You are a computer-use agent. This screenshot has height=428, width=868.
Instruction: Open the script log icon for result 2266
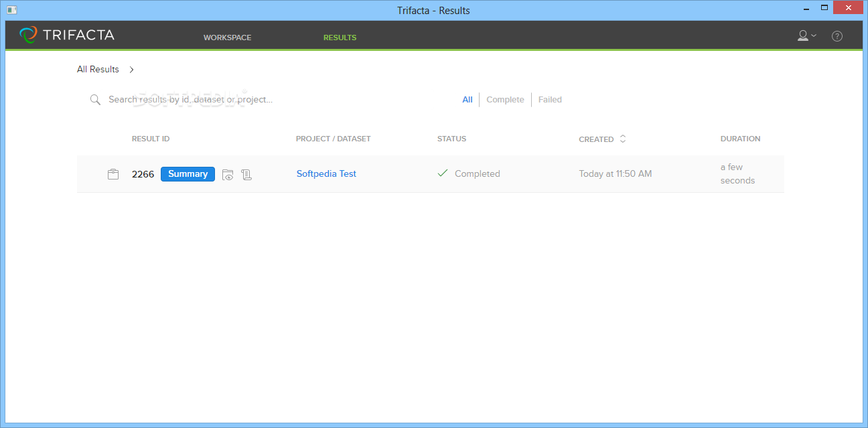point(246,175)
